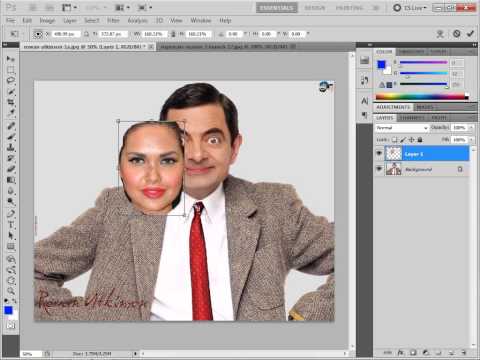This screenshot has width=480, height=360.
Task: Open the Screen Mode dropdown
Action: 145,7
